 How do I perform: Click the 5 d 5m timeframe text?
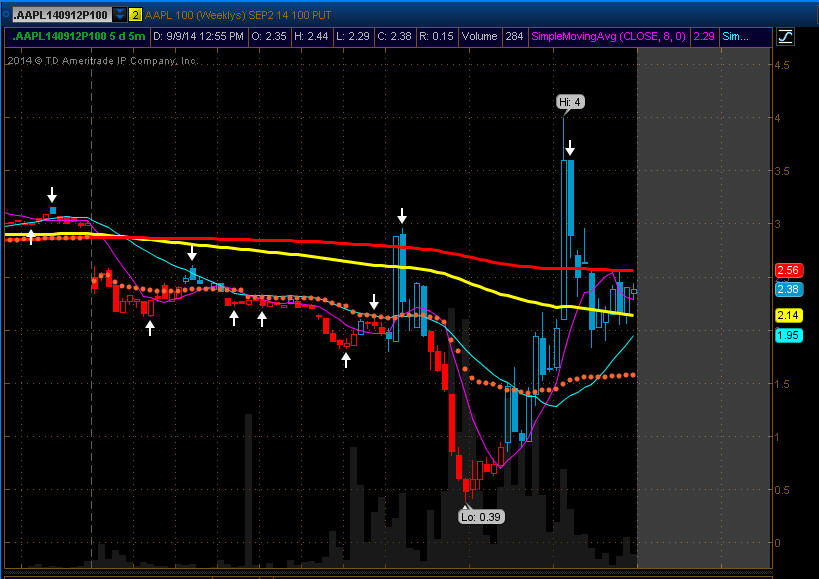tap(126, 36)
